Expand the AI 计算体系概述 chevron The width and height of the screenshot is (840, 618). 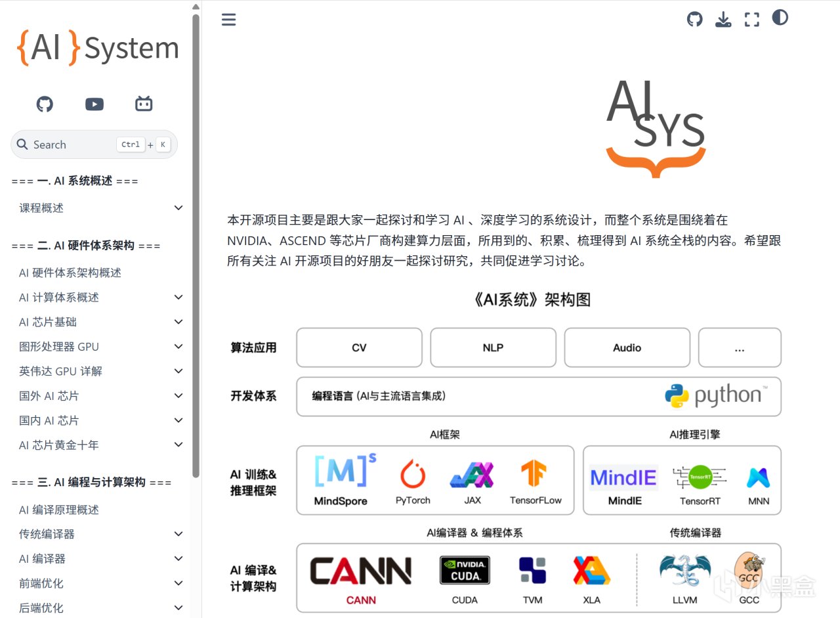coord(178,298)
